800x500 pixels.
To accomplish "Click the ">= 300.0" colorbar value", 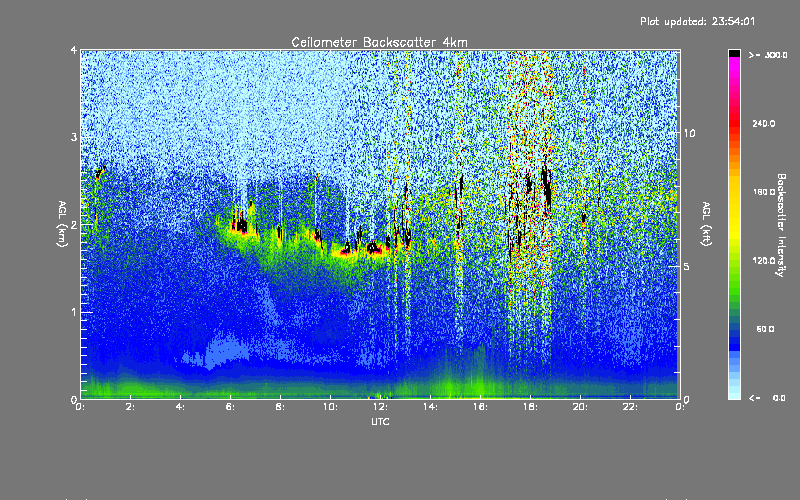I will (768, 55).
